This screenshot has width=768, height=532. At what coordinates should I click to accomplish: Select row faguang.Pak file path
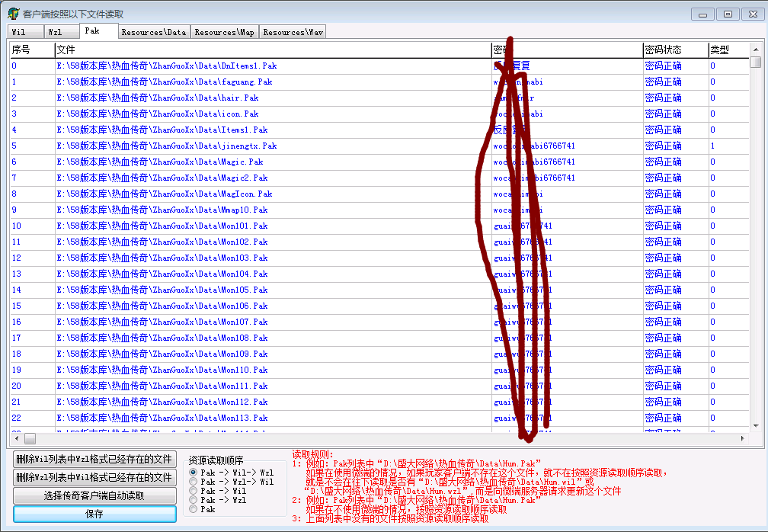tap(165, 82)
